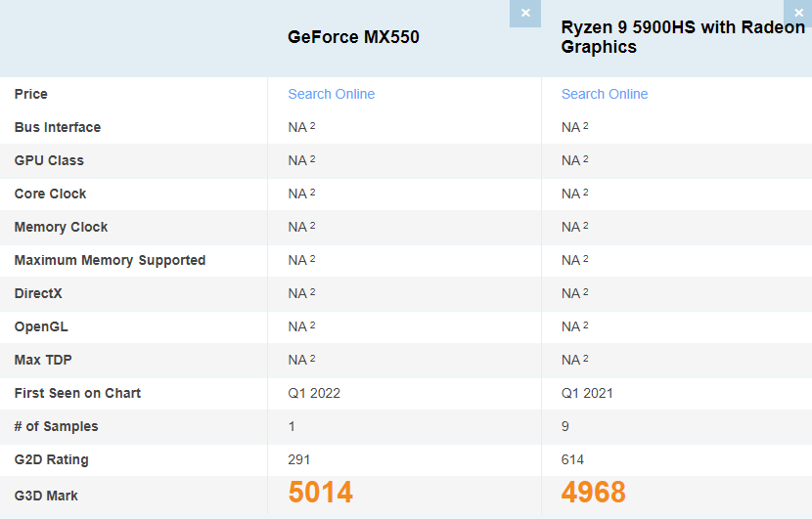The height and width of the screenshot is (519, 812).
Task: Open Search Online link for GeForce MX550 price
Action: [x=331, y=94]
